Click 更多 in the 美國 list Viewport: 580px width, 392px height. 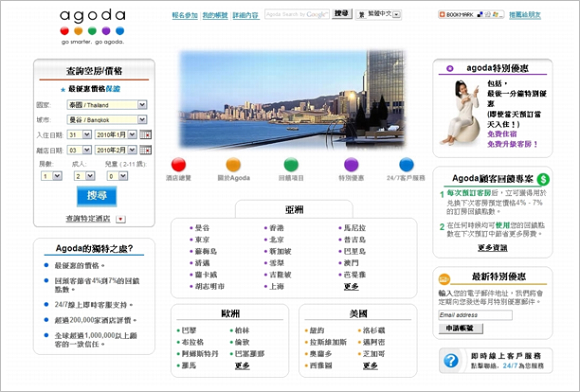pos(370,365)
